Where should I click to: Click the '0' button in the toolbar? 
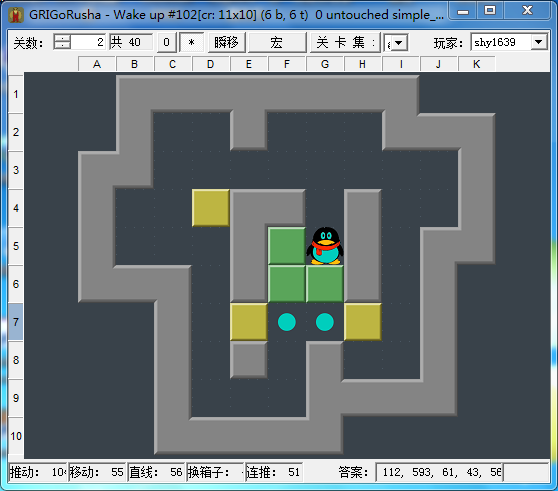click(x=167, y=42)
